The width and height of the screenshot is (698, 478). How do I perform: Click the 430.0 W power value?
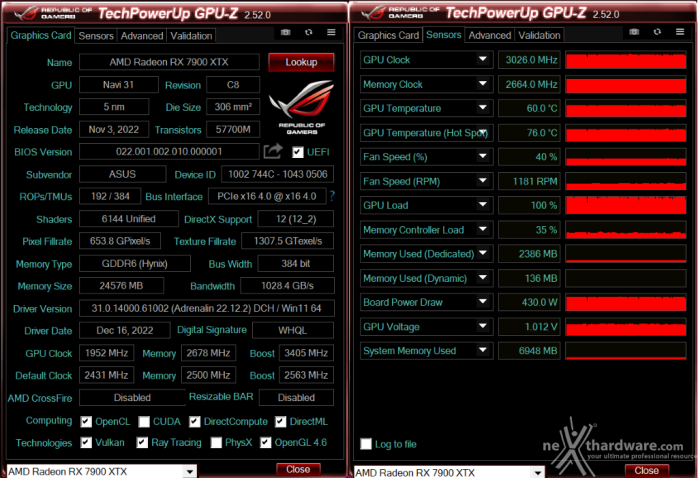point(529,302)
